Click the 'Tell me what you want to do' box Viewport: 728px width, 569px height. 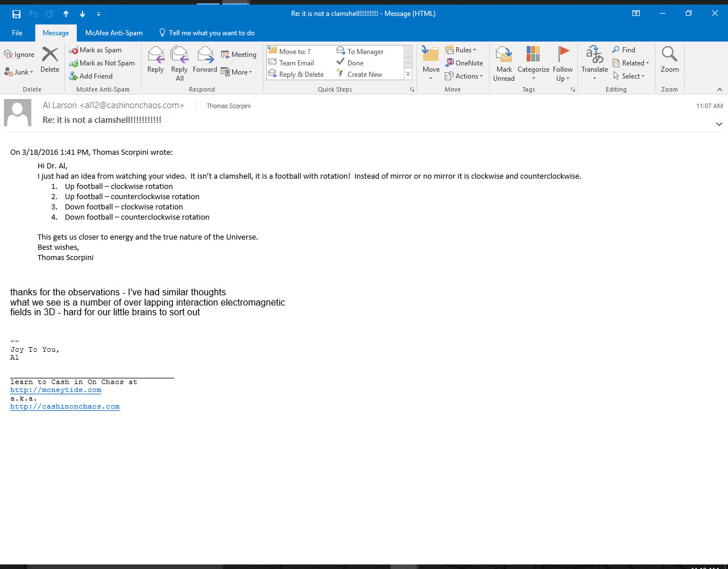point(206,33)
